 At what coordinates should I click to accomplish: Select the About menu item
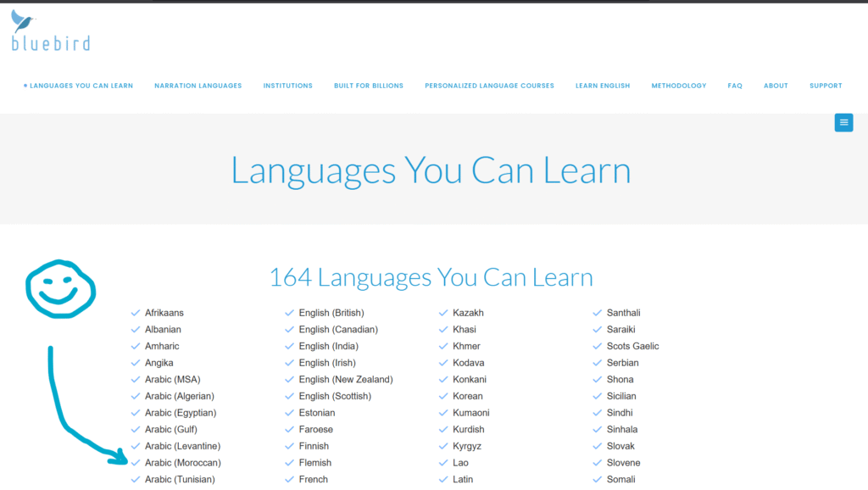coord(776,85)
